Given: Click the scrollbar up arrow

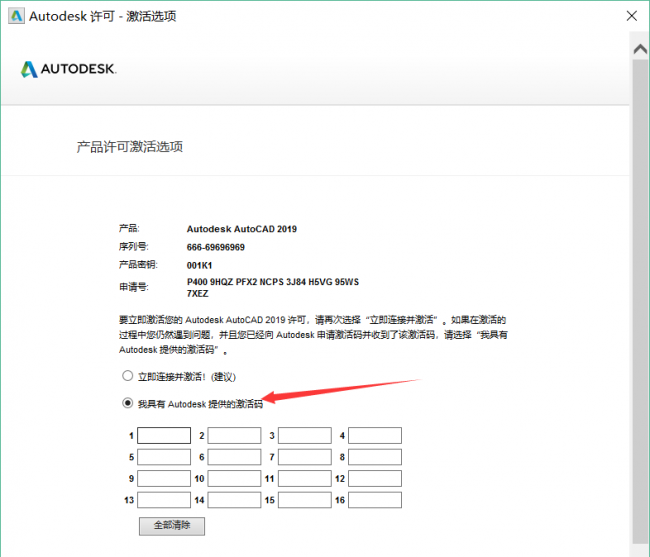Looking at the screenshot, I should (640, 49).
